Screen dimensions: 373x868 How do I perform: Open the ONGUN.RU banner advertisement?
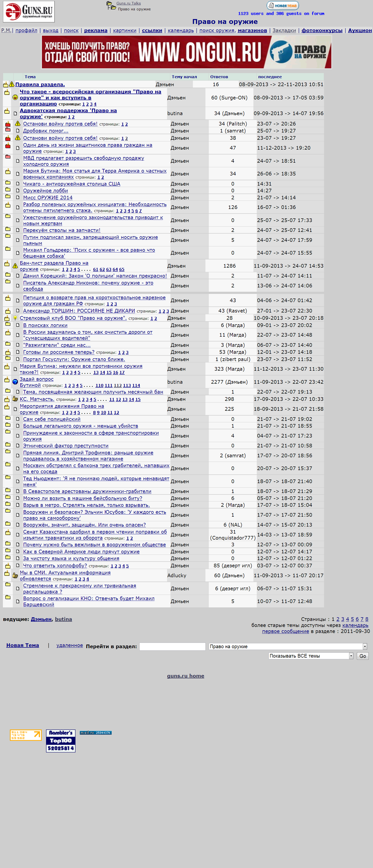pos(187,52)
